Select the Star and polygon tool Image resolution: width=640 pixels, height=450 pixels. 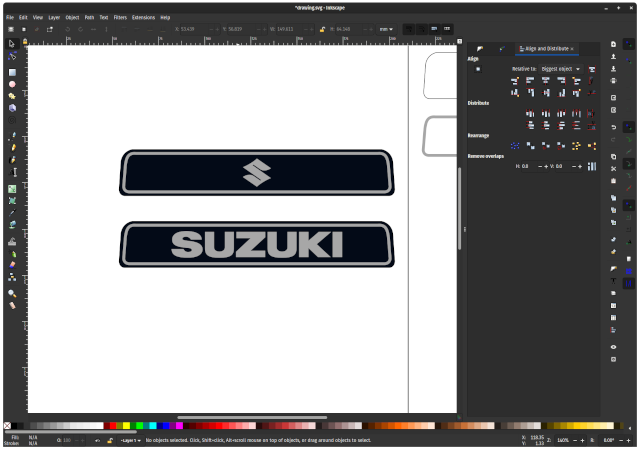coord(12,96)
